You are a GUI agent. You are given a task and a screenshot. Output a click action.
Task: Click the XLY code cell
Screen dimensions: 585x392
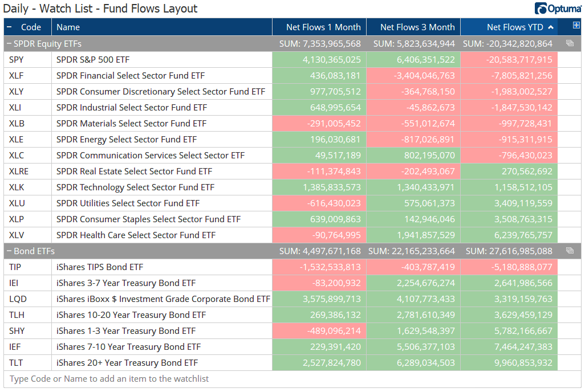coord(27,92)
